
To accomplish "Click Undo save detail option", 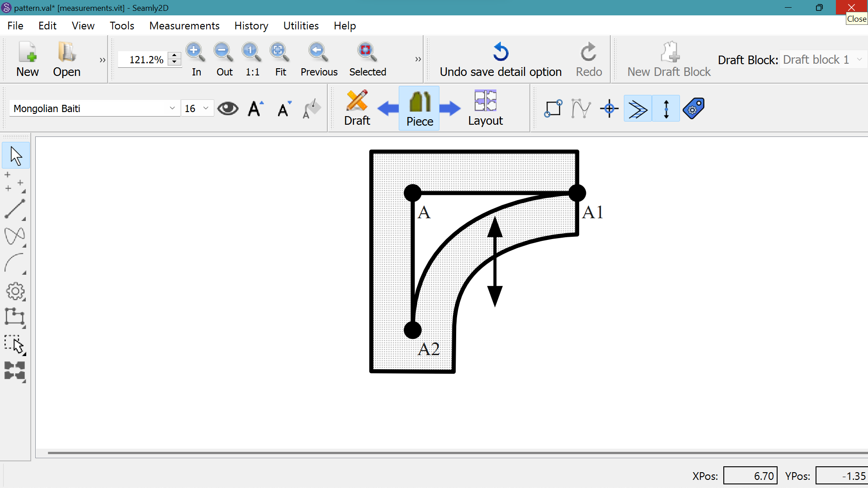I will click(x=500, y=60).
